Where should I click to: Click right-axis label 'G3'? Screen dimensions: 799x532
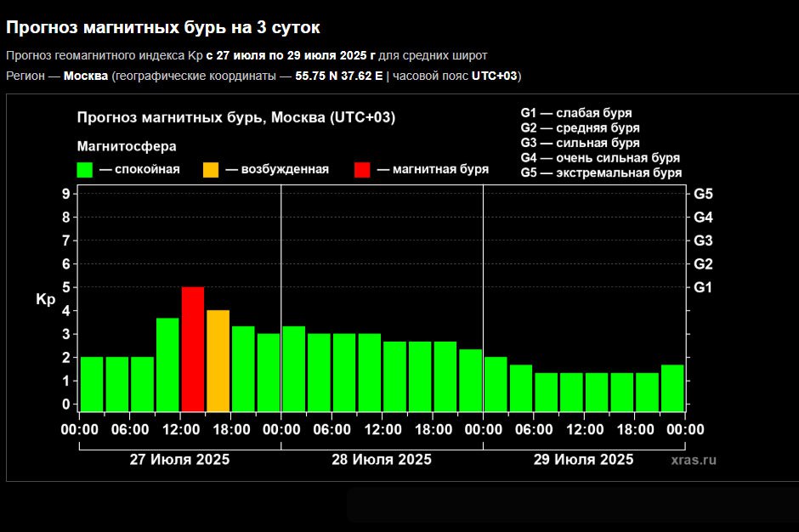703,241
